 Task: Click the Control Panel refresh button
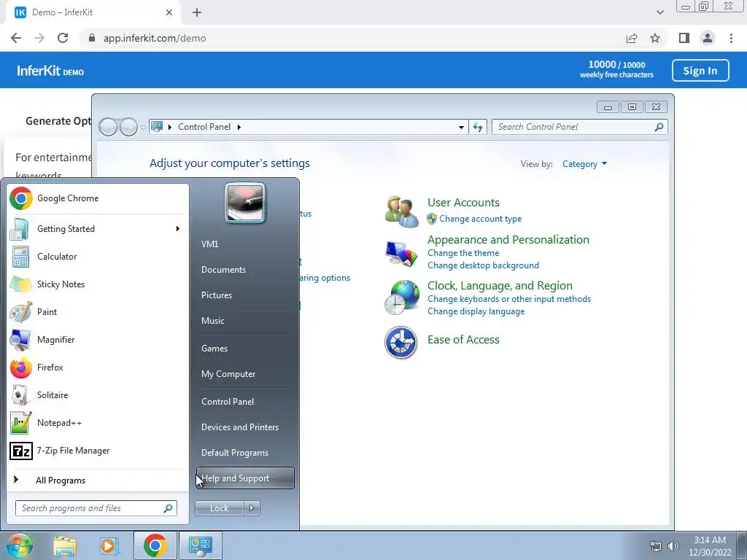click(478, 127)
